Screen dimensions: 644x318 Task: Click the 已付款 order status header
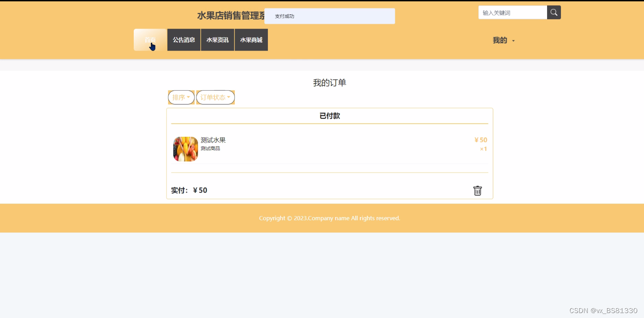click(330, 116)
